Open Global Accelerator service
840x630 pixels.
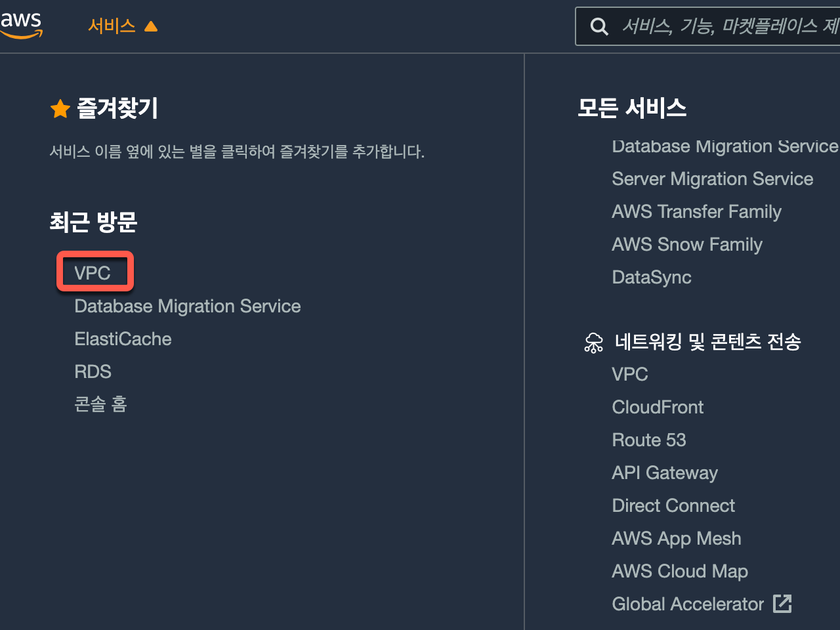[x=688, y=604]
